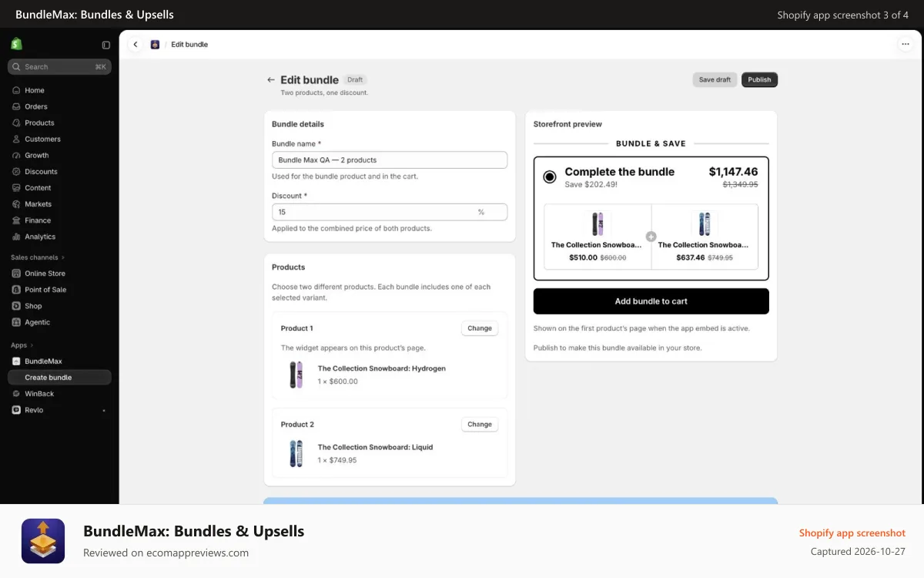Click the Content icon
Viewport: 924px width, 578px height.
(16, 187)
